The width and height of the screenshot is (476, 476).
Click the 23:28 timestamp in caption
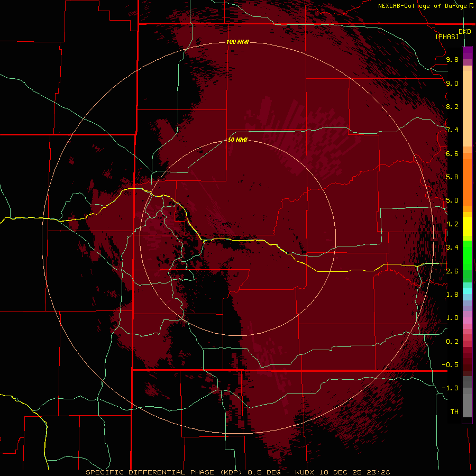(x=378, y=472)
